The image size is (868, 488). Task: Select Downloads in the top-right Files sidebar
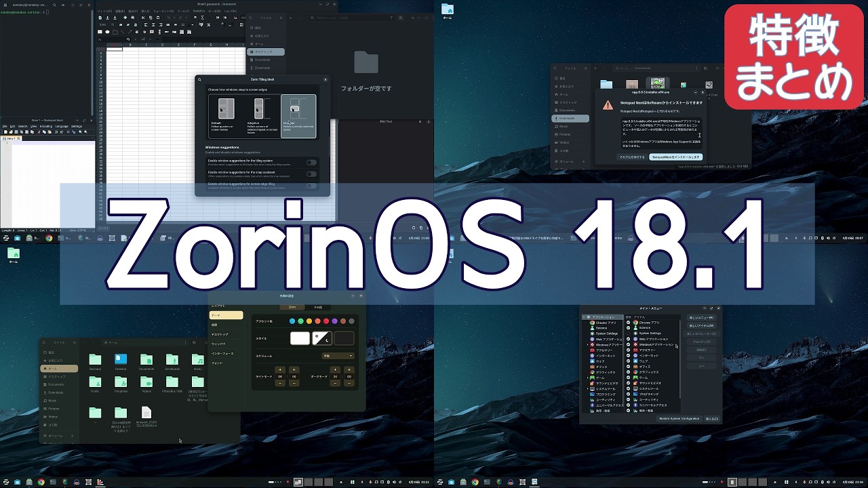[x=570, y=118]
